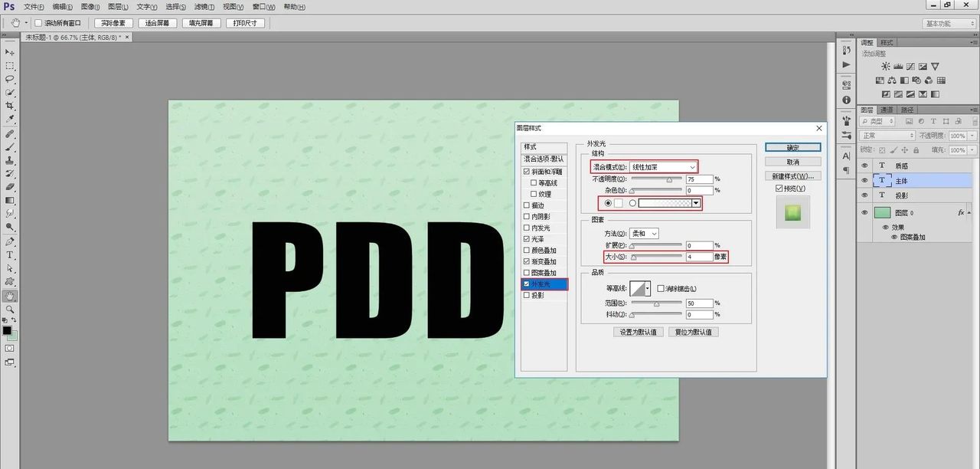Add a Levels adjustment
This screenshot has height=469, width=980.
click(x=898, y=67)
